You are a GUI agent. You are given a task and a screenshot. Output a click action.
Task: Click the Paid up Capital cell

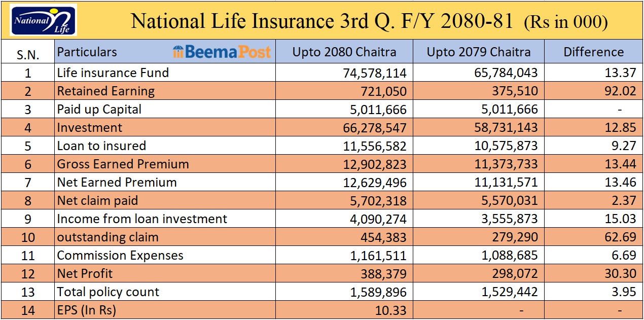pos(99,110)
